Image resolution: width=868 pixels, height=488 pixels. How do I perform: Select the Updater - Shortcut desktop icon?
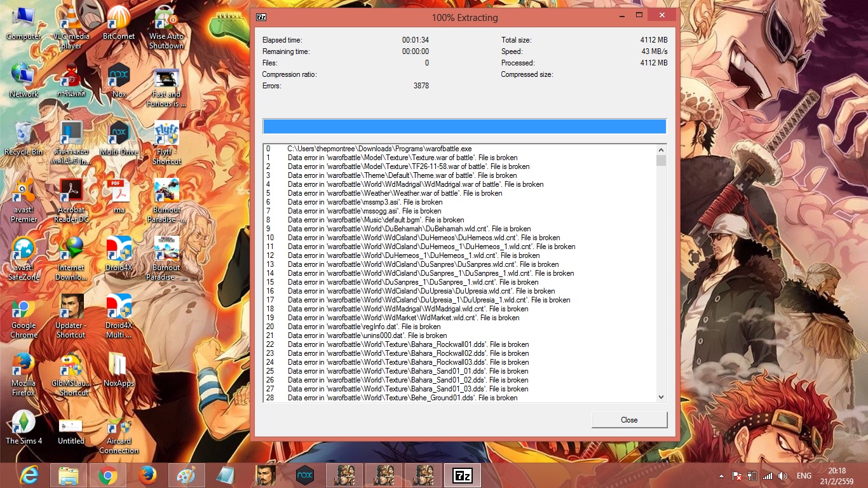(71, 316)
